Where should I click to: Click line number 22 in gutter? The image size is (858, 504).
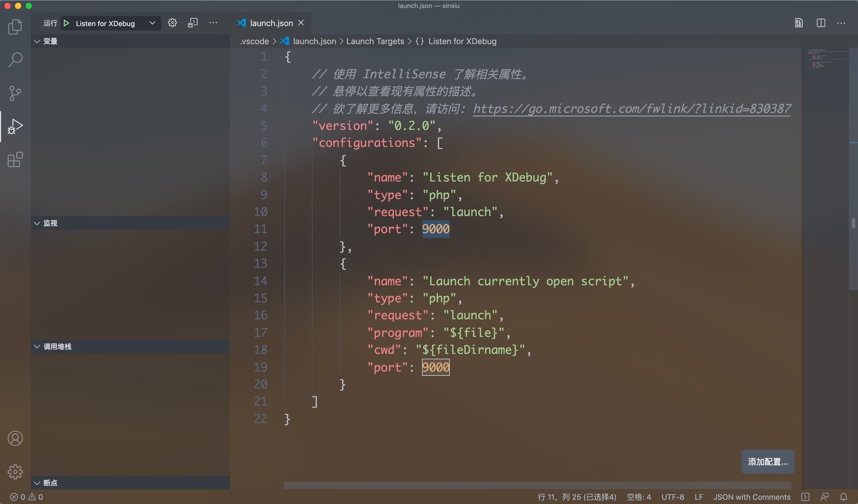(x=261, y=419)
